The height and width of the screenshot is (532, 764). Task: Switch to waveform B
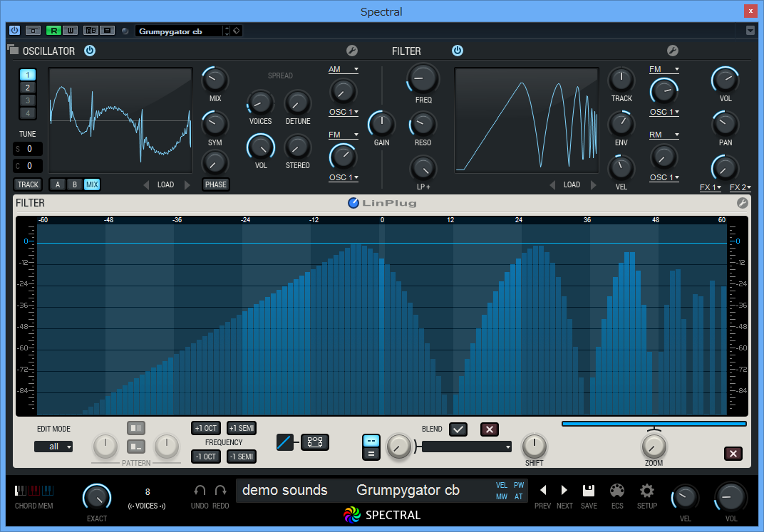point(75,184)
